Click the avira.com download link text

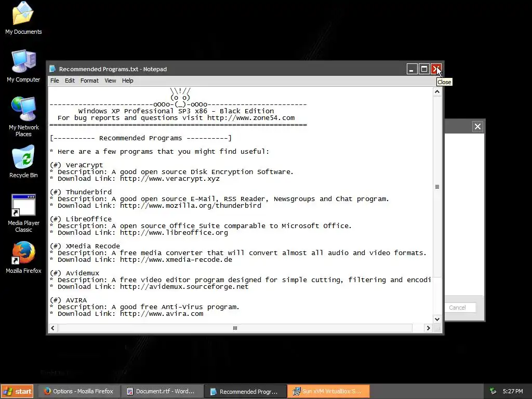click(x=162, y=314)
